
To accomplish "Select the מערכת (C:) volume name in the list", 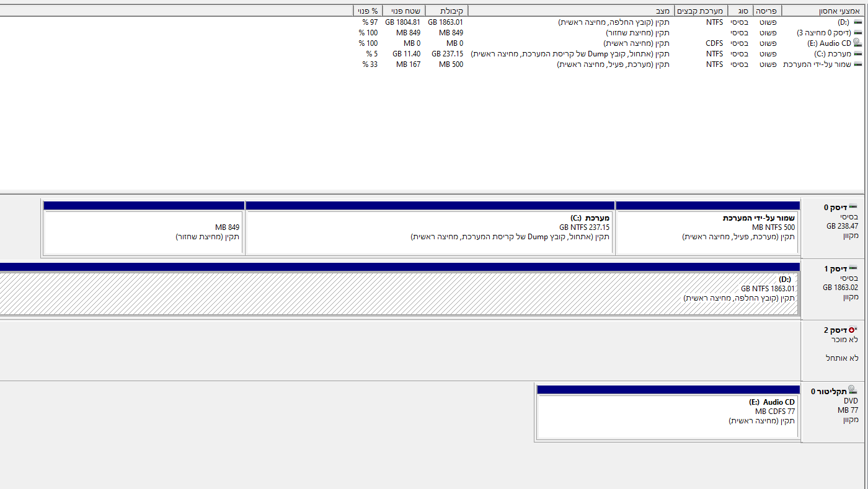I will 832,54.
